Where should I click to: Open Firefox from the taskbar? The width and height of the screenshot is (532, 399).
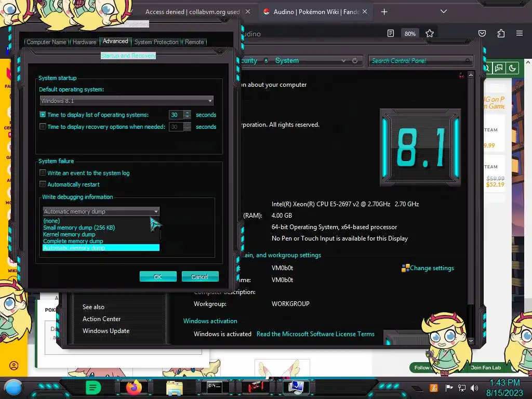coord(134,388)
